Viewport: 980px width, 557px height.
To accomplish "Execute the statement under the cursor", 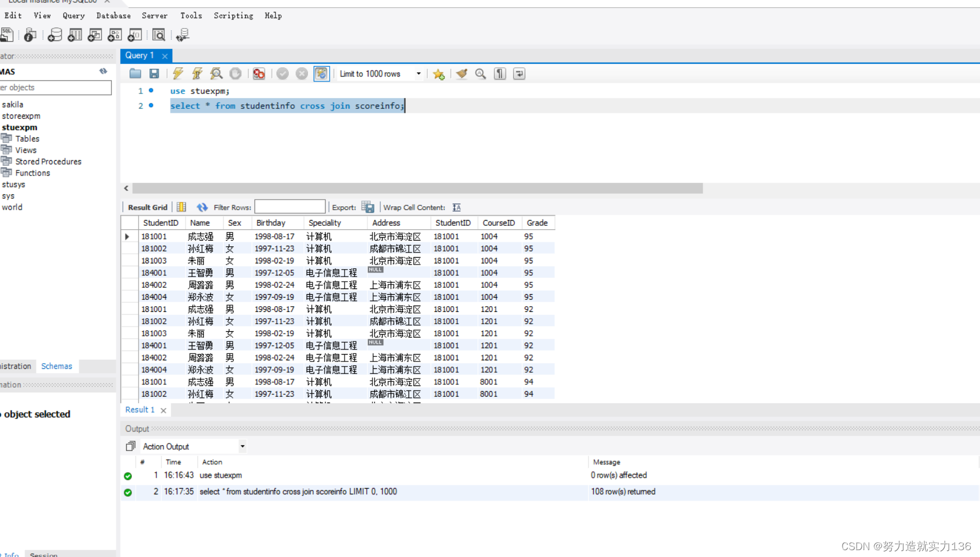I will pyautogui.click(x=197, y=74).
